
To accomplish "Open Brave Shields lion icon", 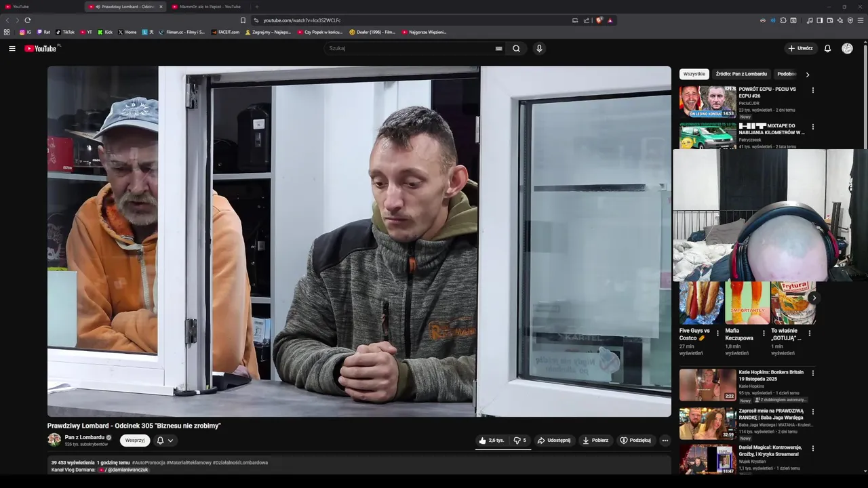I will 599,20.
